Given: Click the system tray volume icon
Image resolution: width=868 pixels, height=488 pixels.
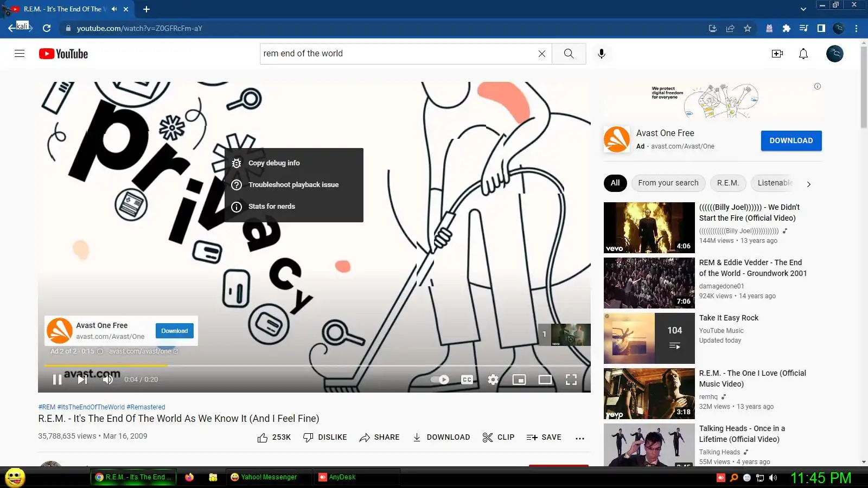Looking at the screenshot, I should (x=773, y=478).
